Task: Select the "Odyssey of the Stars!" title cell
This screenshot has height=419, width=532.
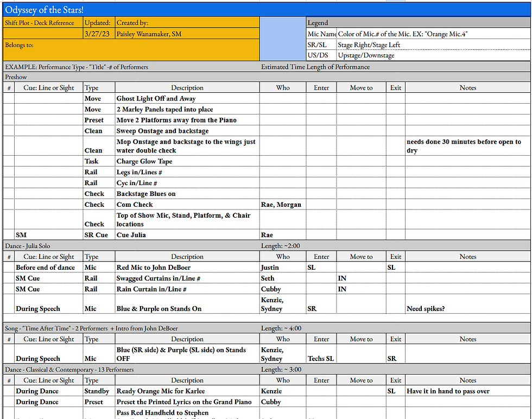Action: point(267,10)
